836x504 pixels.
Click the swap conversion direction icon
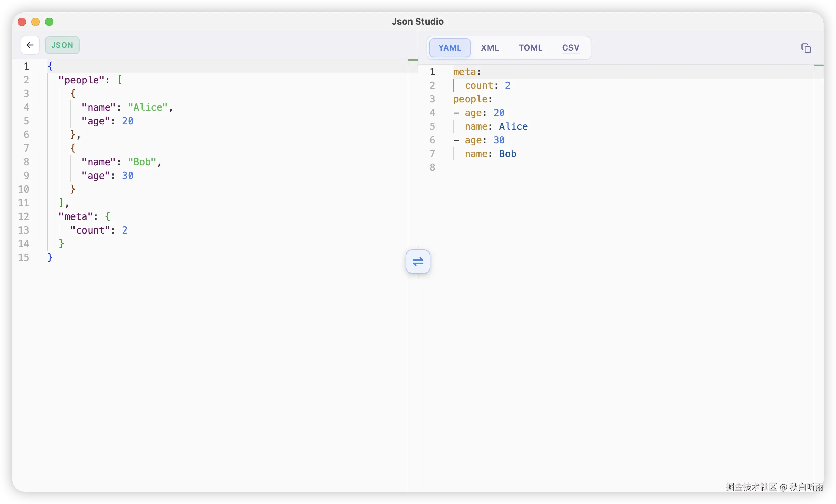coord(418,262)
